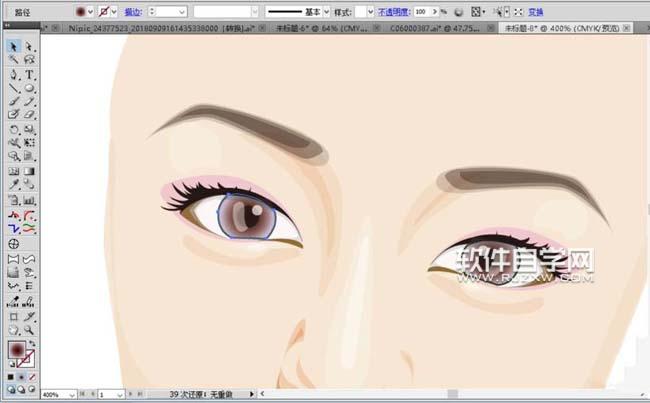Select the Ellipse shape tool

[x=29, y=88]
